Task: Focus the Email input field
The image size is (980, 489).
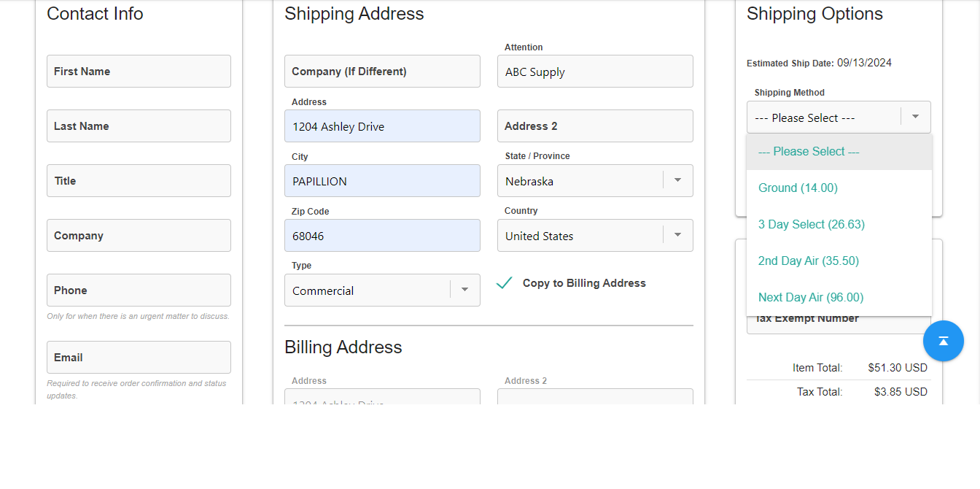Action: click(139, 358)
